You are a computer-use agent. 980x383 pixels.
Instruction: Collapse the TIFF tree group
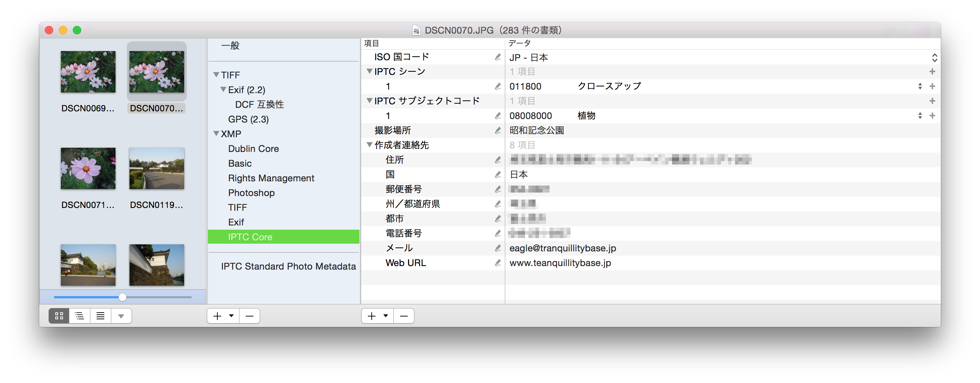click(216, 75)
